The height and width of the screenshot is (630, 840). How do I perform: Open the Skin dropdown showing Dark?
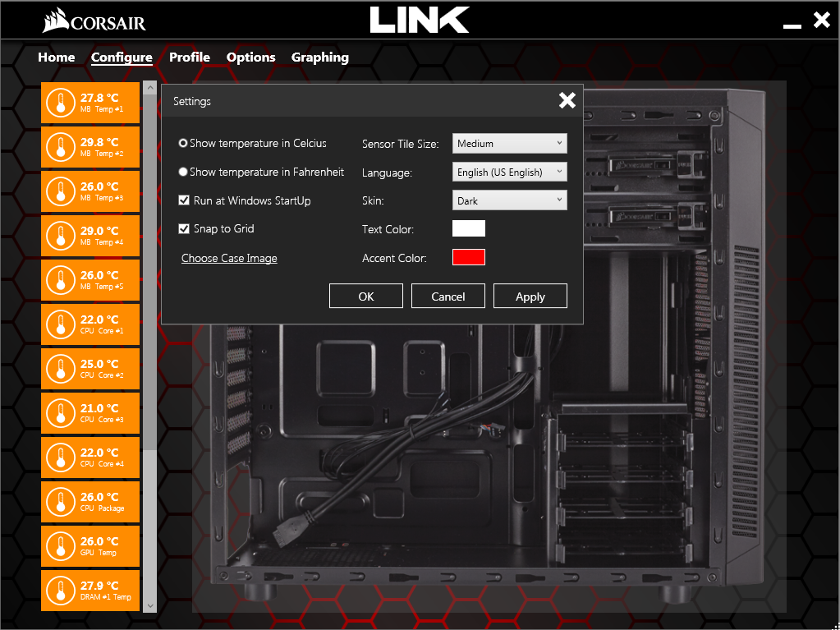click(509, 201)
